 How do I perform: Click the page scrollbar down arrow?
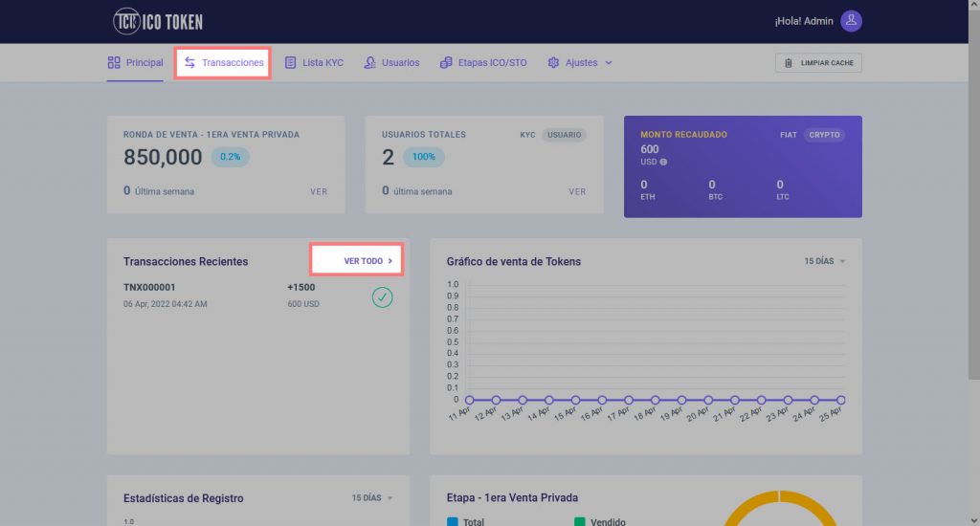point(974,520)
